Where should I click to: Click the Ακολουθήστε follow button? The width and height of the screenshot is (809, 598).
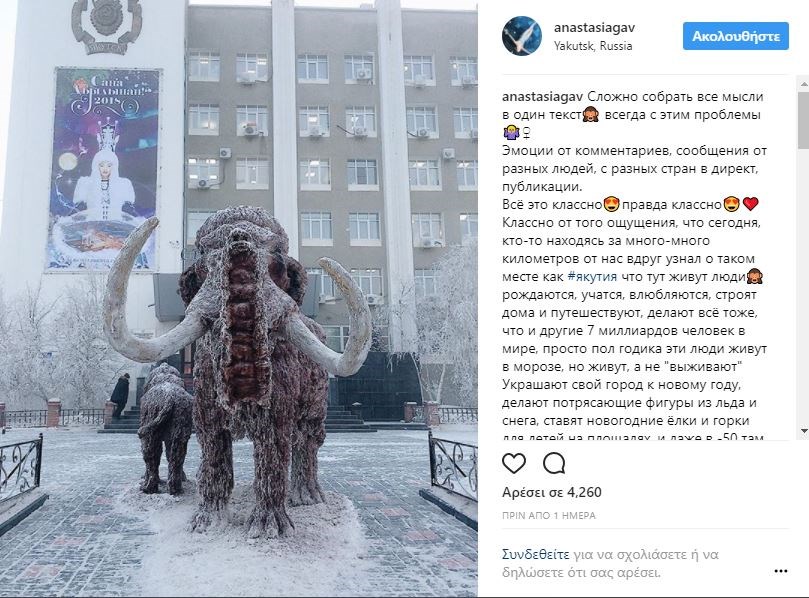click(x=736, y=36)
